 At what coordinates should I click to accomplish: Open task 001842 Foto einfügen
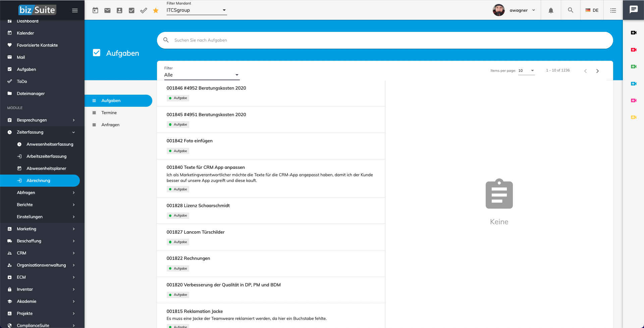[x=190, y=141]
